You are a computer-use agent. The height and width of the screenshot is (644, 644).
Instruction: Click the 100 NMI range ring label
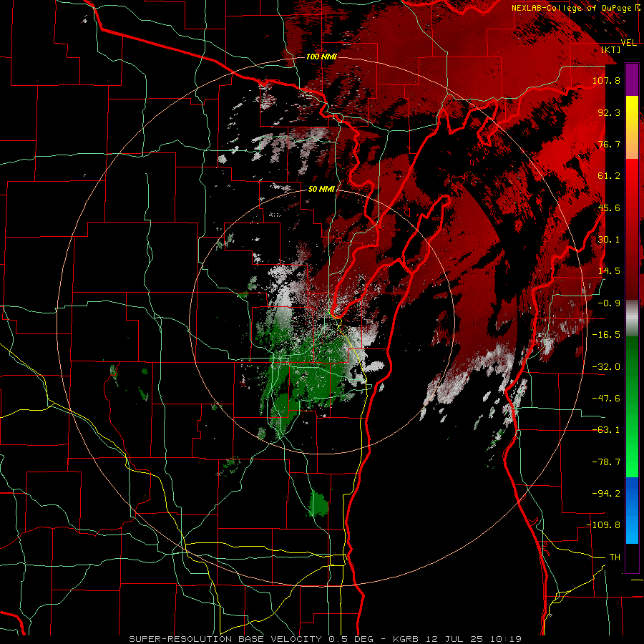tap(321, 57)
